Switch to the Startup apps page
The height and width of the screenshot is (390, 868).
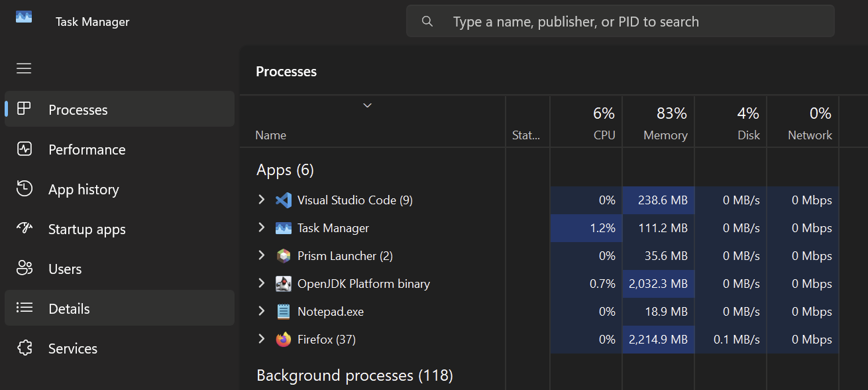click(86, 229)
